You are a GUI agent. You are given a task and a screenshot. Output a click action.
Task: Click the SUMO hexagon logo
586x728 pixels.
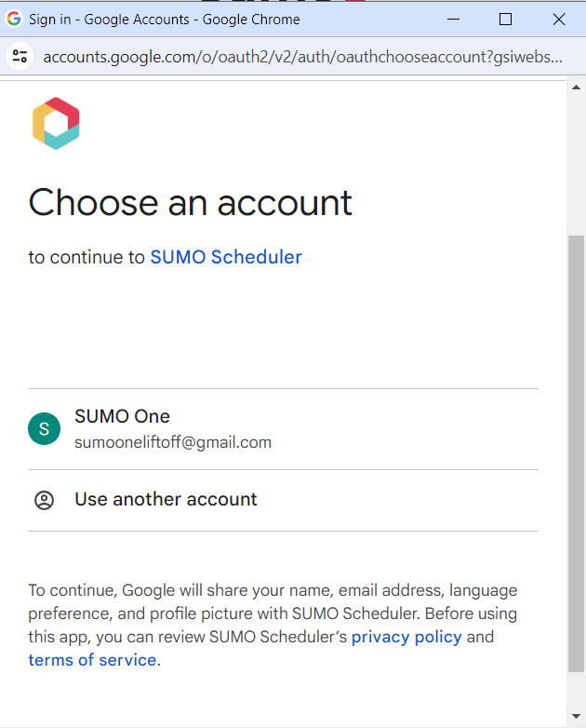tap(56, 123)
